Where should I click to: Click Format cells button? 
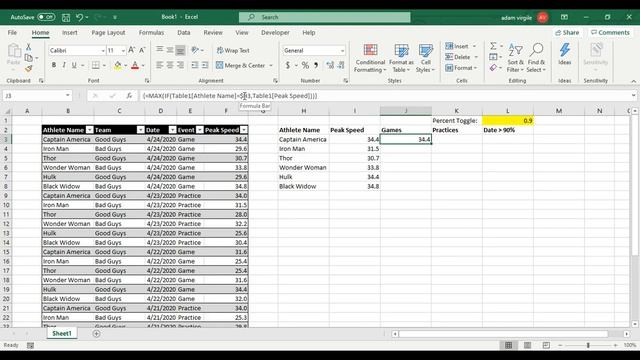(462, 68)
